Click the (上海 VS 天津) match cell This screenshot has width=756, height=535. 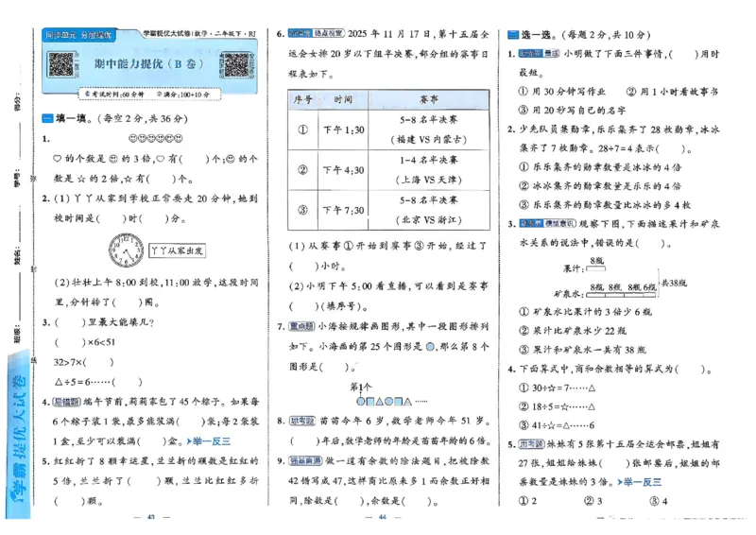pos(429,180)
